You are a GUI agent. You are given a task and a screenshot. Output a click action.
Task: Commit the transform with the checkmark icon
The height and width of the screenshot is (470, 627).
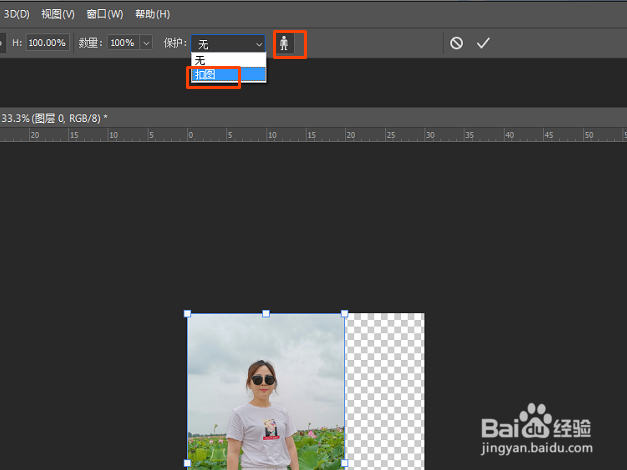pos(483,43)
